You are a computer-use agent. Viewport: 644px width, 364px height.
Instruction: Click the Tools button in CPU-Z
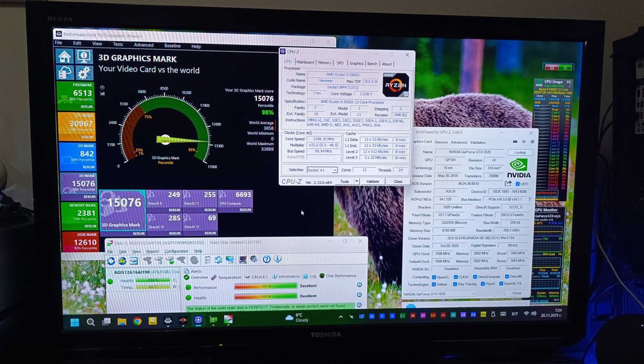point(344,181)
